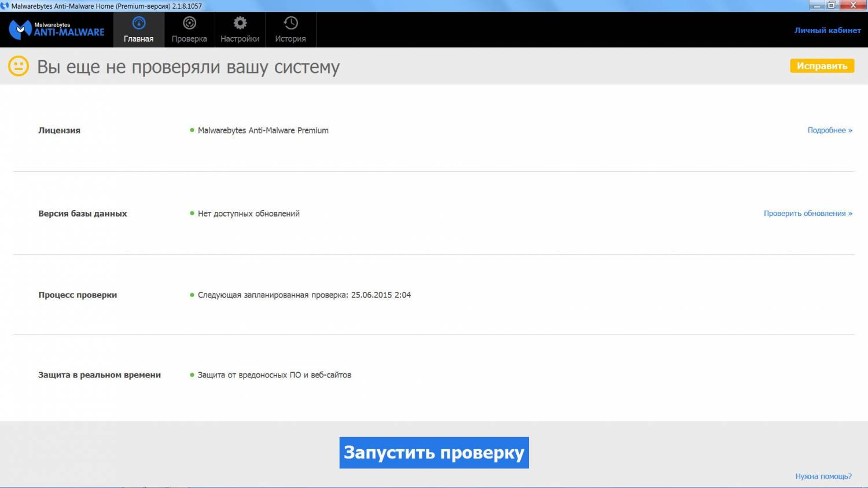Open the Нужна помощь? link

coord(823,476)
